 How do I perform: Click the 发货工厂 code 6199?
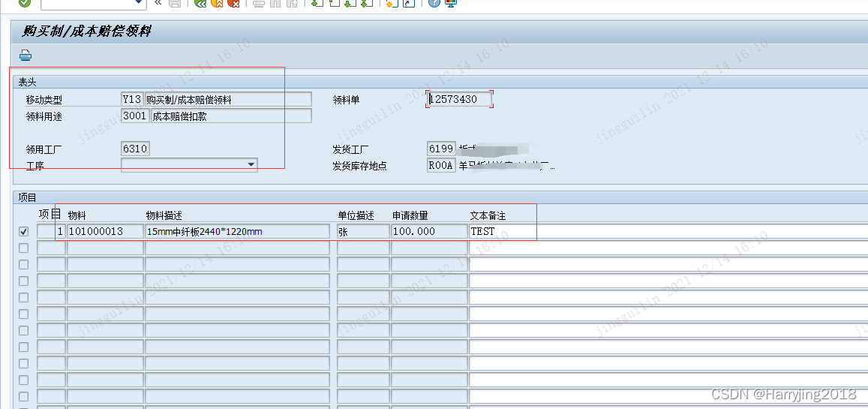[442, 149]
